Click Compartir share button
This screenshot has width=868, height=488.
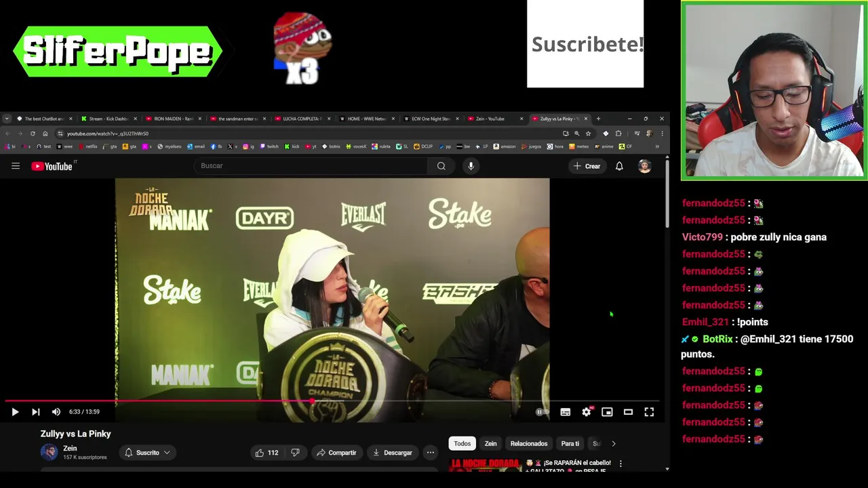[336, 453]
